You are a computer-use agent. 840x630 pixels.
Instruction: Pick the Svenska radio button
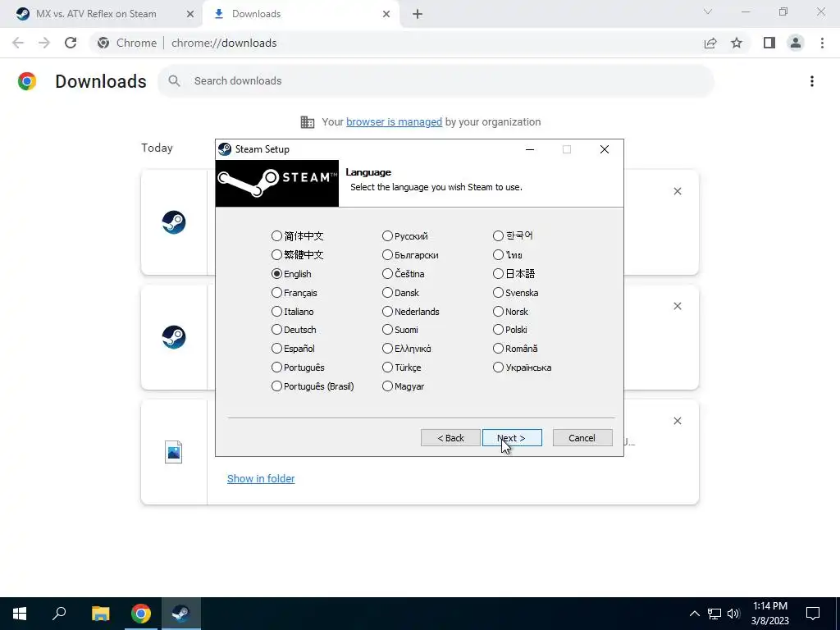pos(498,293)
